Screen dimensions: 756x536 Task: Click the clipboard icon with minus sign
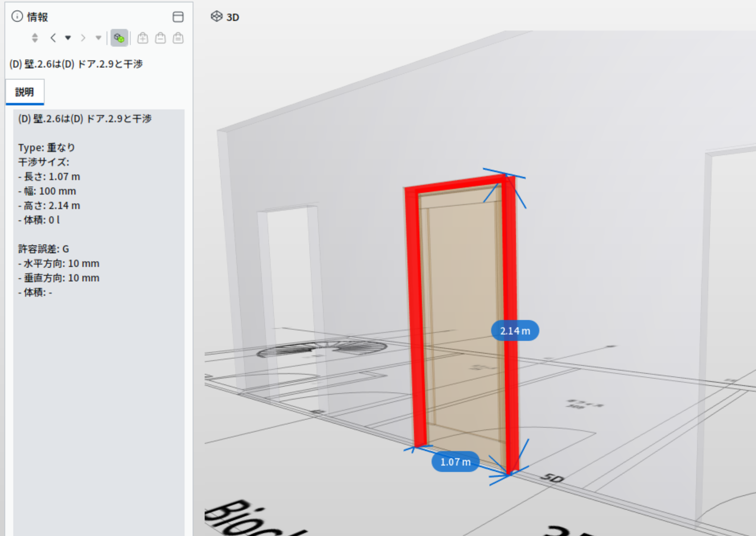tap(161, 38)
